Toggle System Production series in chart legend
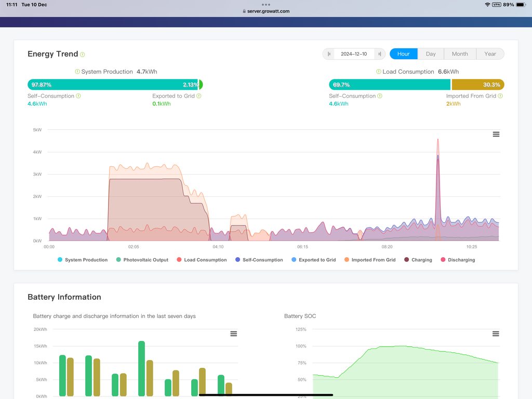The height and width of the screenshot is (399, 532). click(83, 260)
